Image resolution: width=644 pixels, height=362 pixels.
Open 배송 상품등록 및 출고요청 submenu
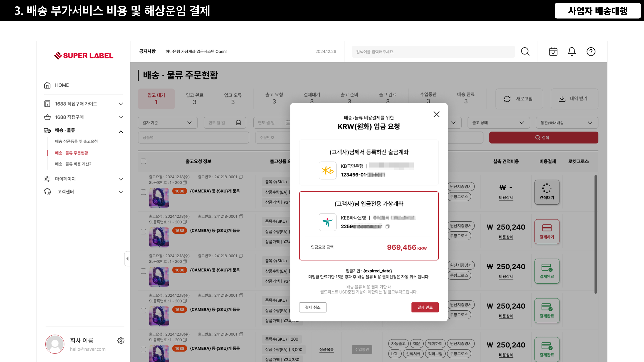pyautogui.click(x=76, y=141)
